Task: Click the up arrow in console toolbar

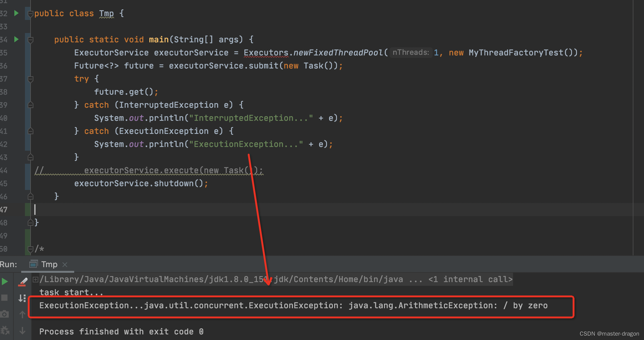Action: coord(22,314)
